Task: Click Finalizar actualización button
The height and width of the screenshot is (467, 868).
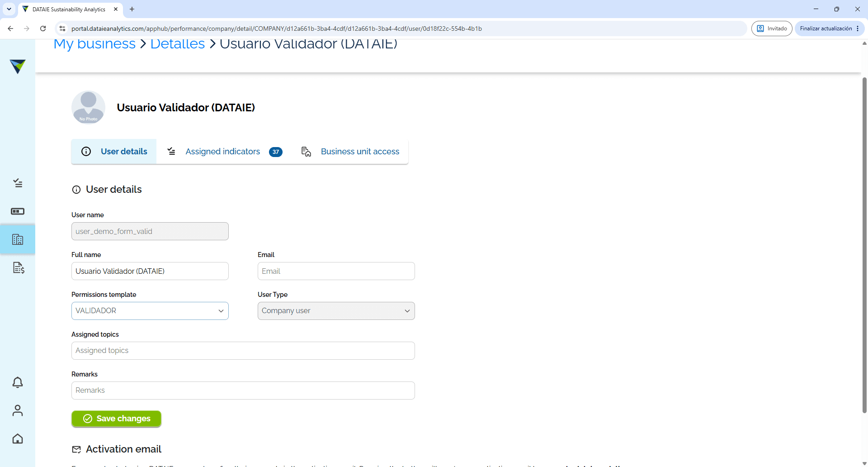Action: click(826, 29)
